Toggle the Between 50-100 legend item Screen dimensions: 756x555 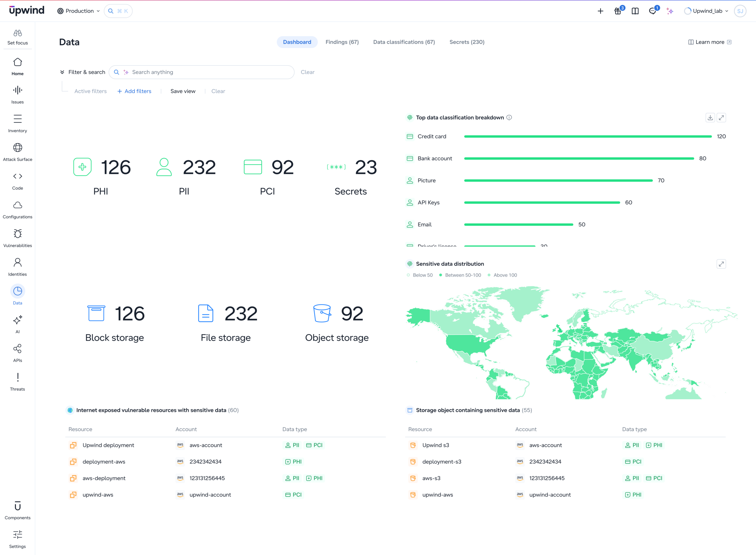(460, 275)
